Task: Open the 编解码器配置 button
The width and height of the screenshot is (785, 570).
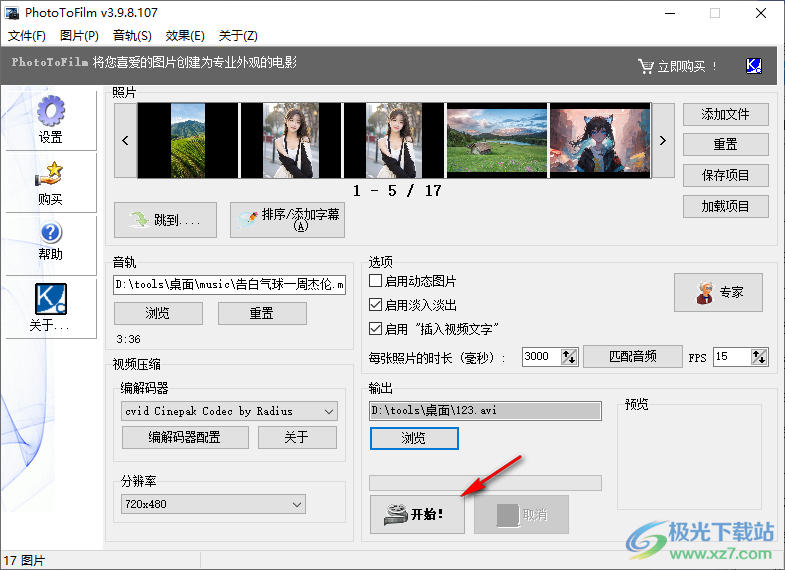Action: coord(185,437)
